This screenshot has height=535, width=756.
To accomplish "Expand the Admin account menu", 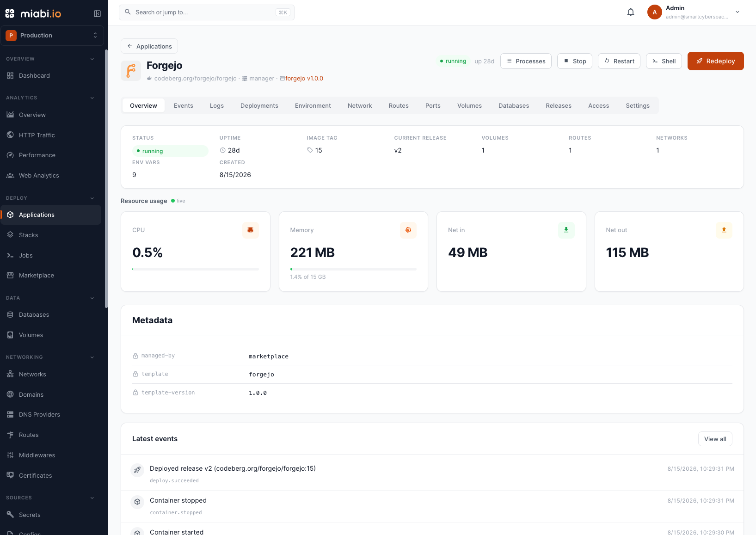I will click(695, 12).
